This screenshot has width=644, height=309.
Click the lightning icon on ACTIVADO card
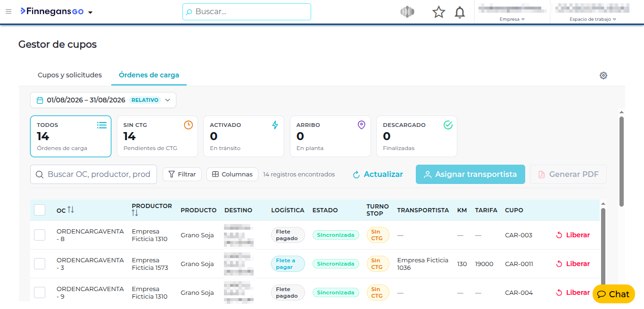pyautogui.click(x=275, y=125)
